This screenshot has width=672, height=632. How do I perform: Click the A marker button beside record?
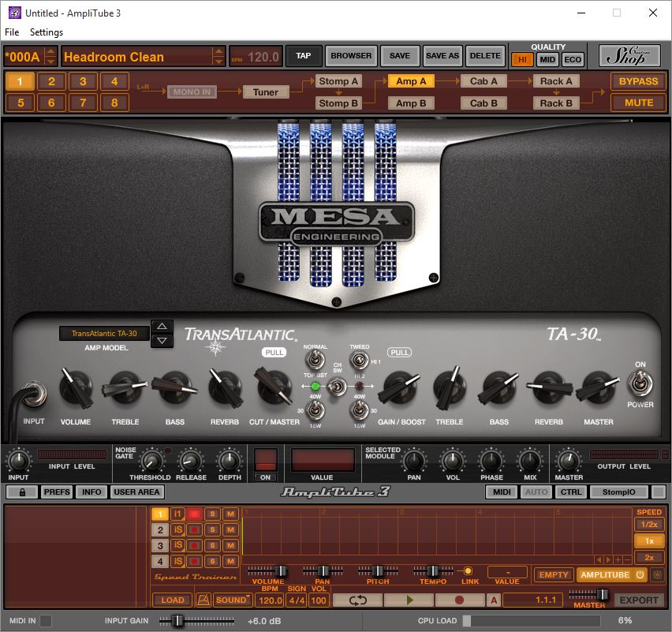494,600
